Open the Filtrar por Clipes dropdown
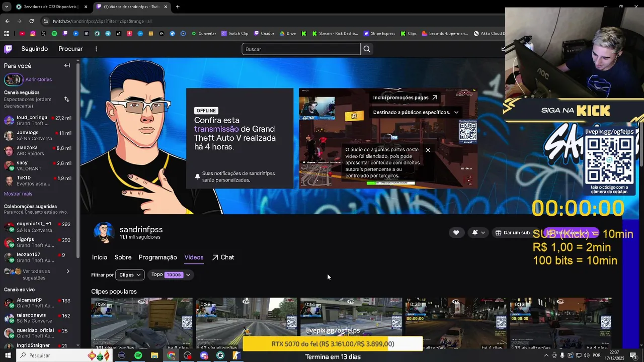This screenshot has width=644, height=362. tap(130, 275)
